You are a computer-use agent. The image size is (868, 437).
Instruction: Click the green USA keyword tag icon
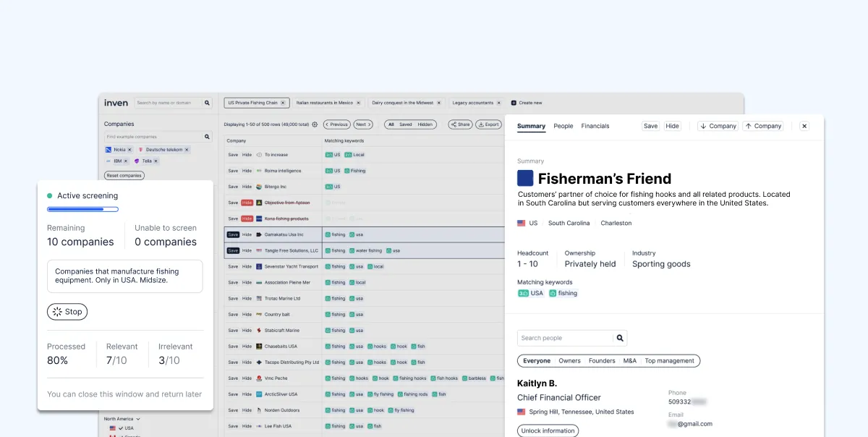click(x=523, y=293)
